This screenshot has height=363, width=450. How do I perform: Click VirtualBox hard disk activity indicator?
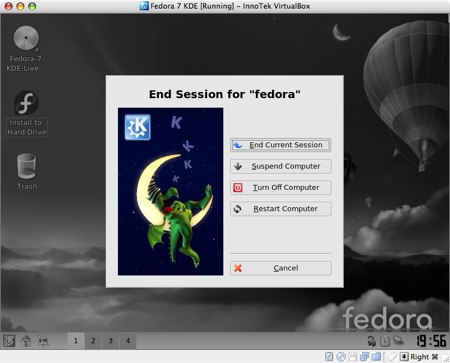[329, 357]
